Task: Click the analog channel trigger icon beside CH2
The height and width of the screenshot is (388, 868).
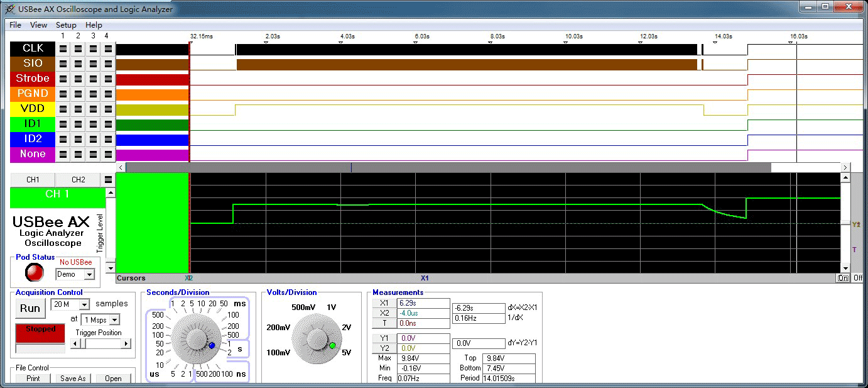Action: [x=109, y=179]
